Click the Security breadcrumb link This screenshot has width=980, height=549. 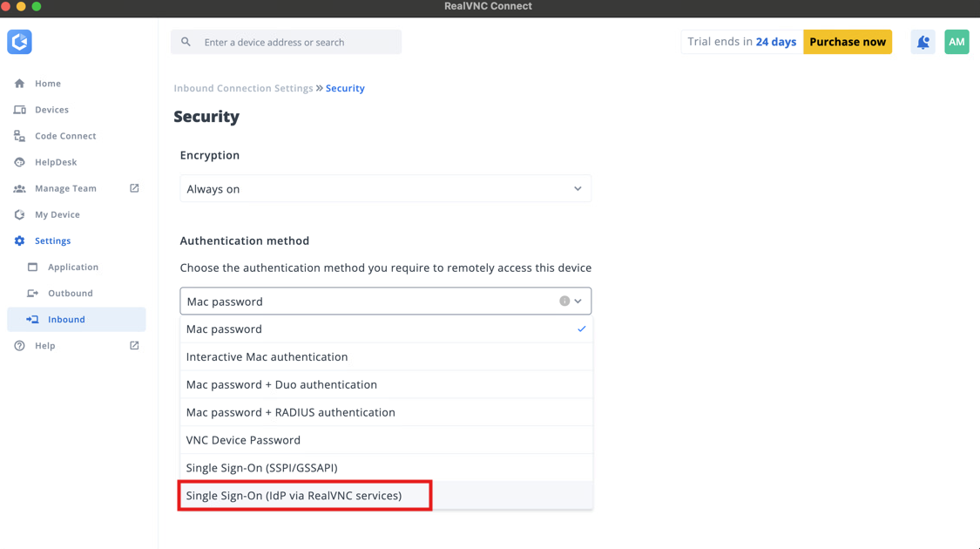pos(345,88)
